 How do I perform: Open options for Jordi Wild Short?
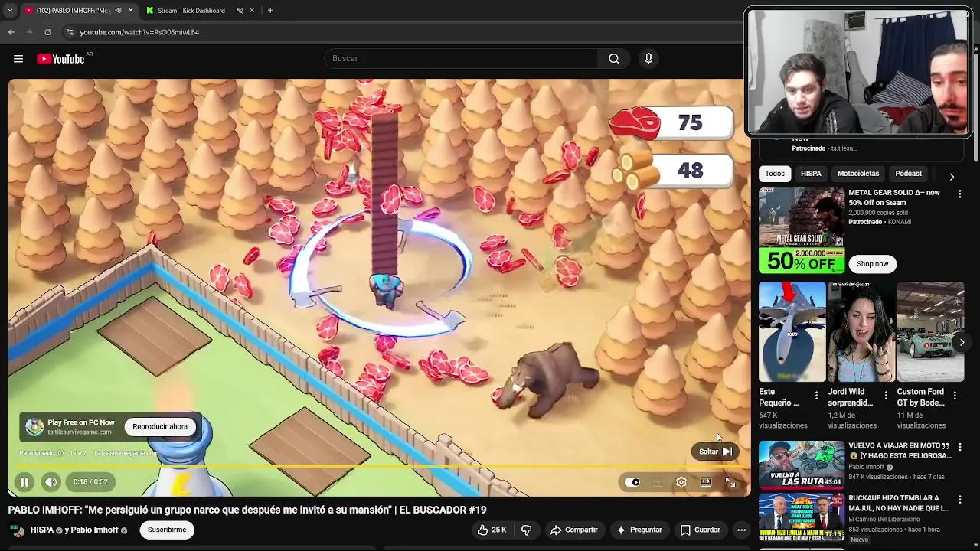(886, 396)
